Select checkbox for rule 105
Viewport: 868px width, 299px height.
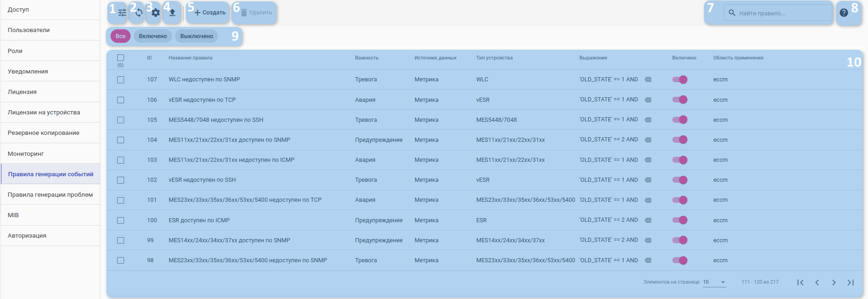(120, 120)
